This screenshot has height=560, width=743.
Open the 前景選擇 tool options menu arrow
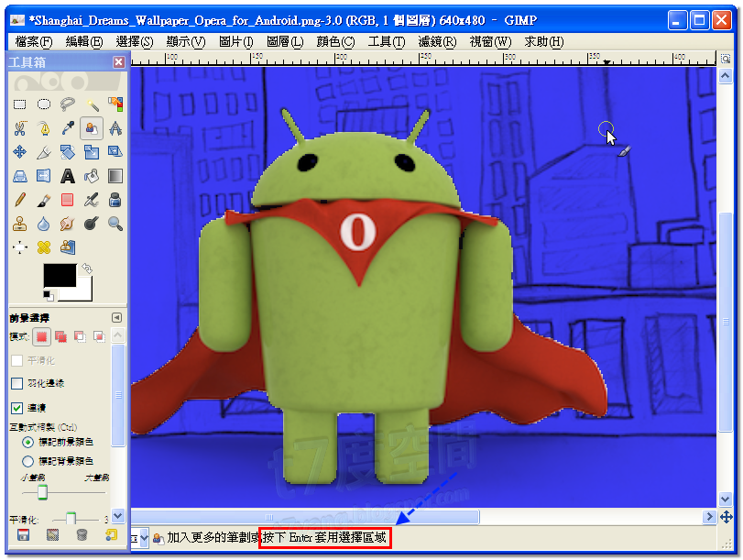coord(116,317)
